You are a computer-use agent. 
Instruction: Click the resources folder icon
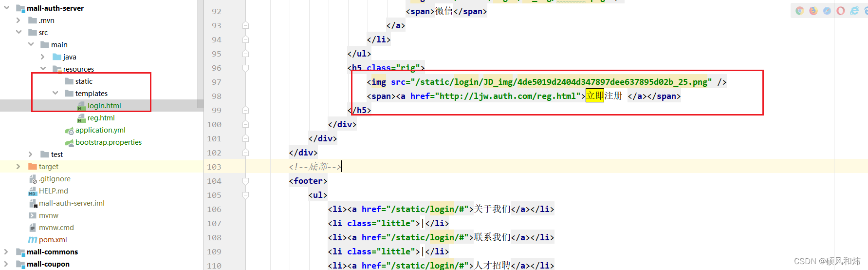57,69
